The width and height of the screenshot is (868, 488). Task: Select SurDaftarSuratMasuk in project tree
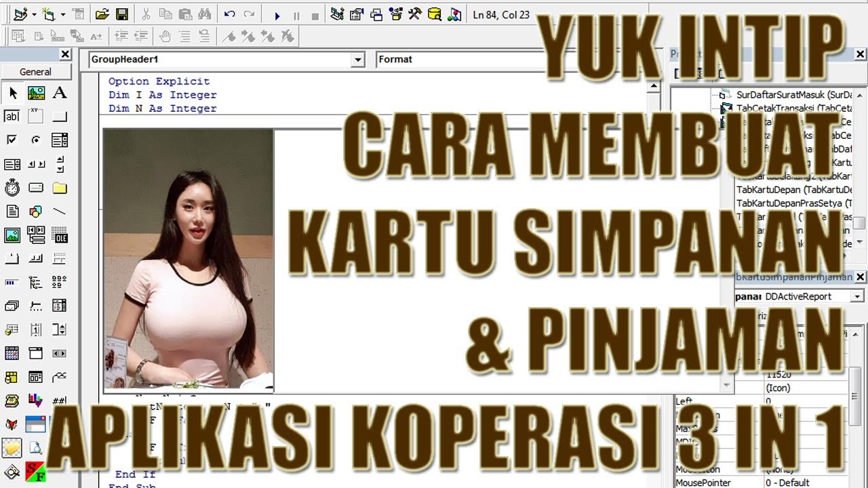click(793, 95)
